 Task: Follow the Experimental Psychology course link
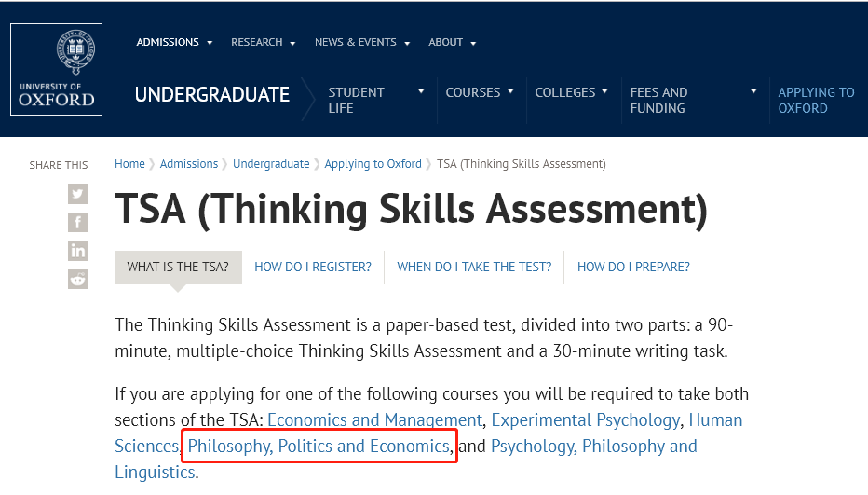(585, 419)
